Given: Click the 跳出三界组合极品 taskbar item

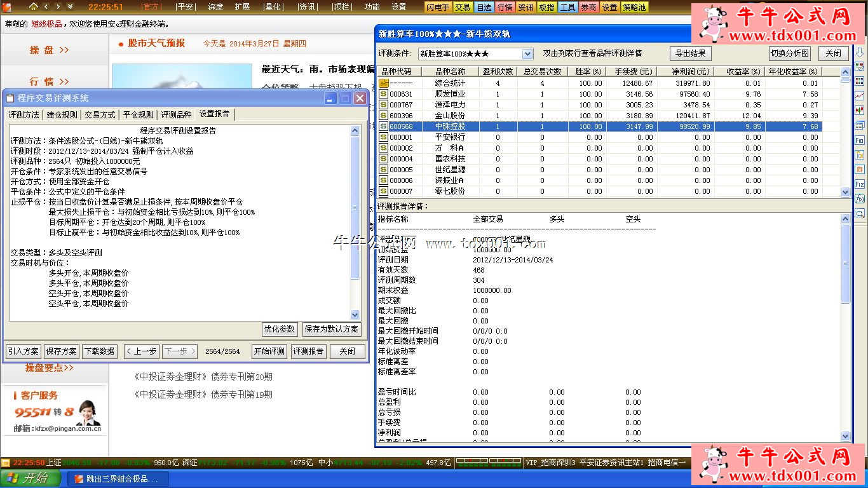Looking at the screenshot, I should [118, 478].
